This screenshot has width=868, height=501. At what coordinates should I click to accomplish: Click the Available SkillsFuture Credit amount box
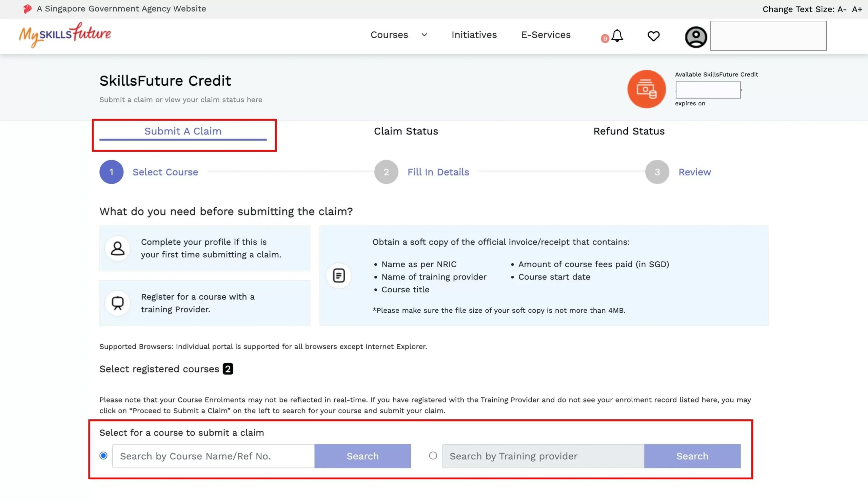(x=708, y=90)
